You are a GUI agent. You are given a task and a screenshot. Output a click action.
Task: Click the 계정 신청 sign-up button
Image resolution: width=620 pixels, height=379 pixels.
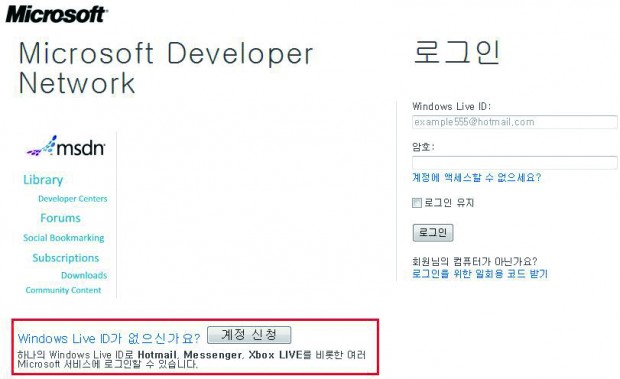[x=249, y=335]
